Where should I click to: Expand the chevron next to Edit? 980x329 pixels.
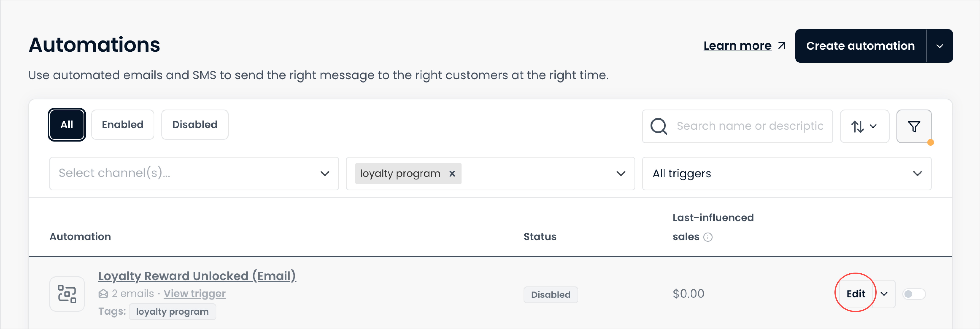click(x=884, y=294)
